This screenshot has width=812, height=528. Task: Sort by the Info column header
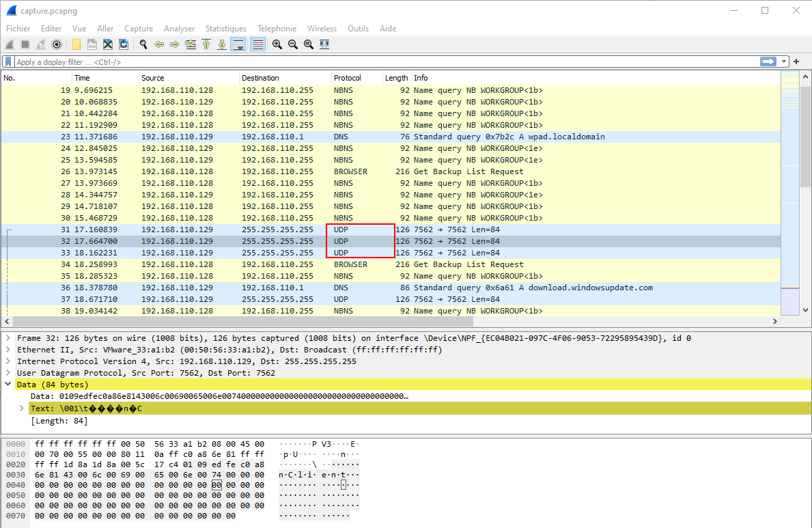tap(596, 78)
